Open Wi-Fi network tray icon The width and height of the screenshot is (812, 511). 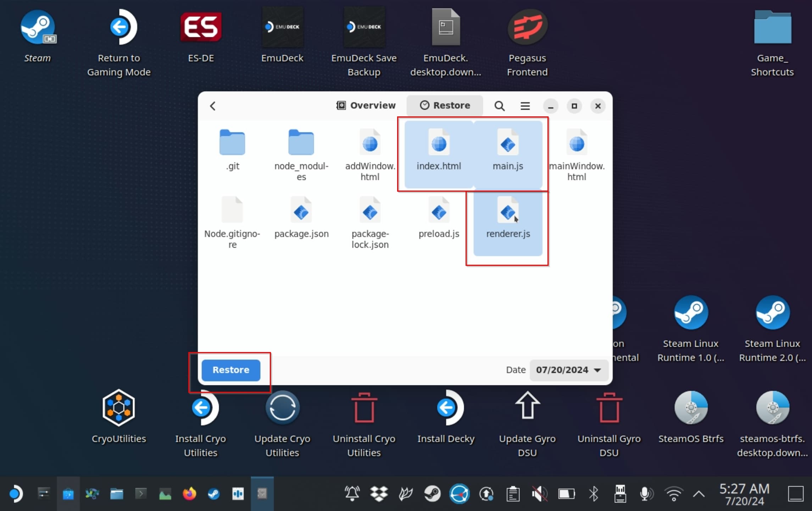674,494
